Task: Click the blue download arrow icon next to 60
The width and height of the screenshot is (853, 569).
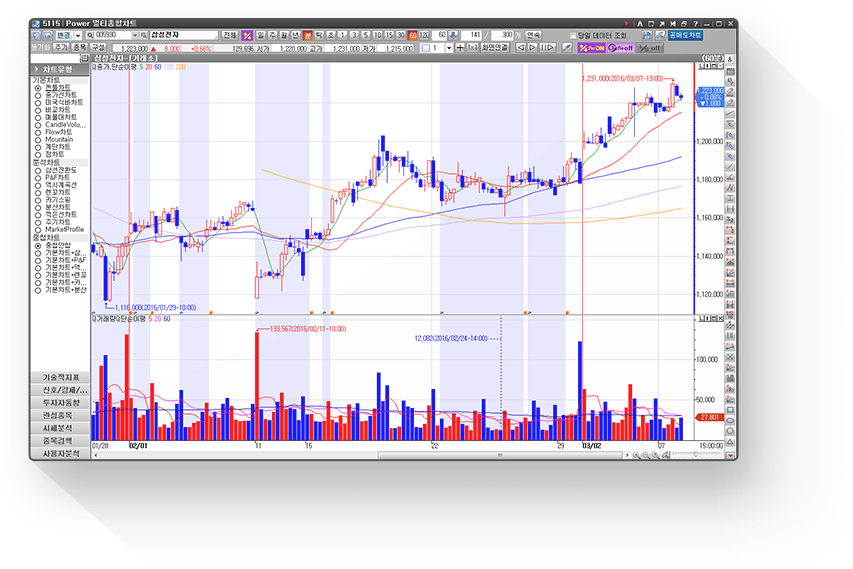Action: point(453,35)
